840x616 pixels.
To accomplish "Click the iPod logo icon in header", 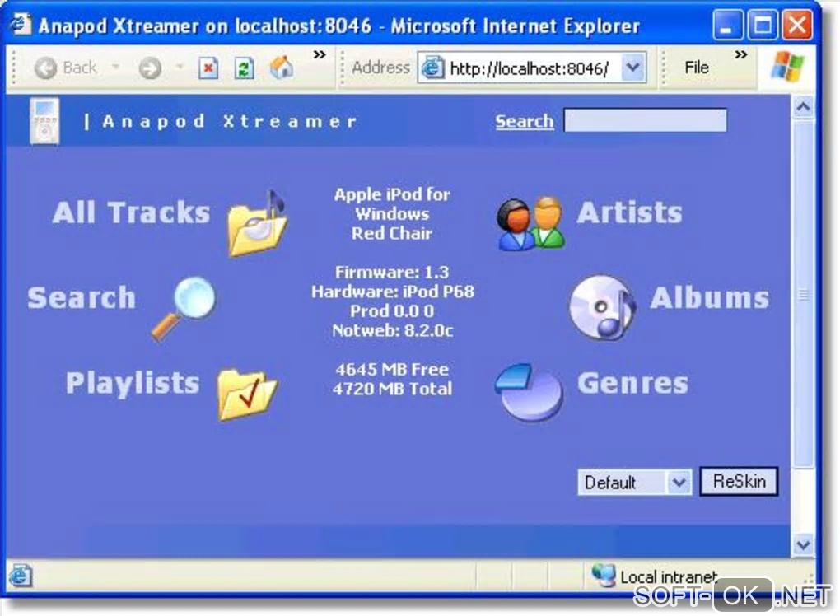I will [x=45, y=121].
